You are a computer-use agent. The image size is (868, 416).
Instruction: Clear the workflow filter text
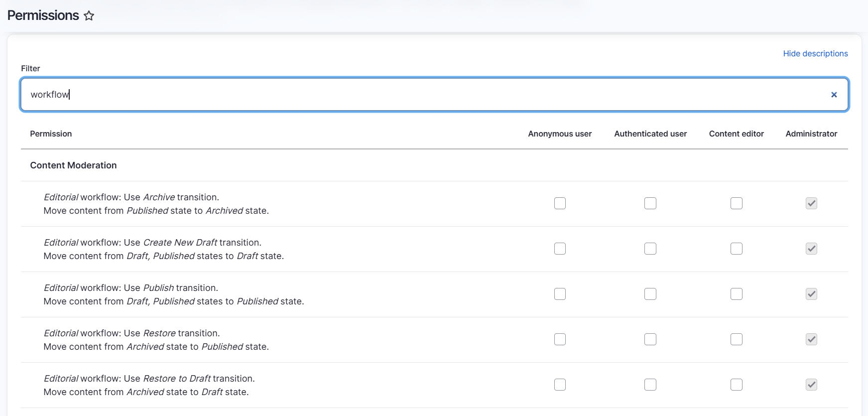pyautogui.click(x=834, y=95)
